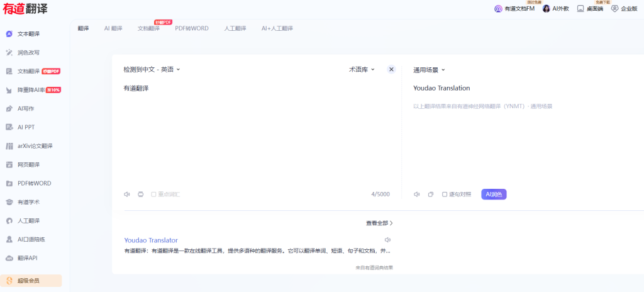Screen dimensions: 644x292
Task: Copy the Youdao Translation result text
Action: pos(431,194)
